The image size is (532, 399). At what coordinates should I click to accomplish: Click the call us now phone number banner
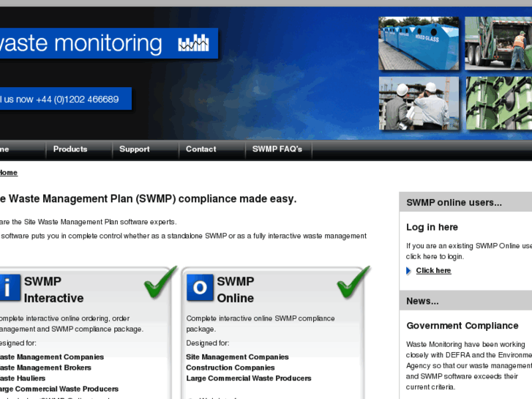[x=65, y=99]
